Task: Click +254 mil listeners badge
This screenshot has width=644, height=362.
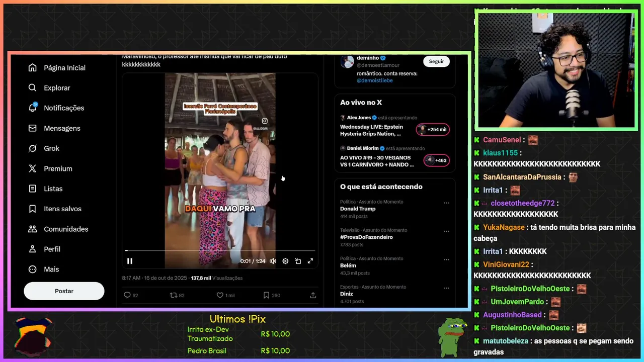Action: point(433,129)
